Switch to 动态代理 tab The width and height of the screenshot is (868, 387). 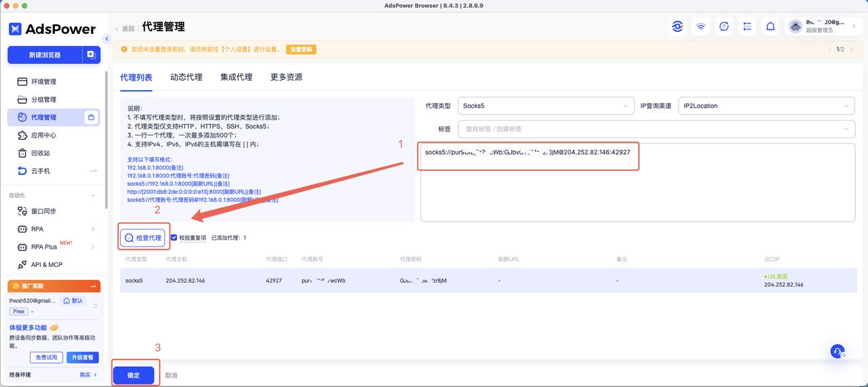click(x=186, y=77)
